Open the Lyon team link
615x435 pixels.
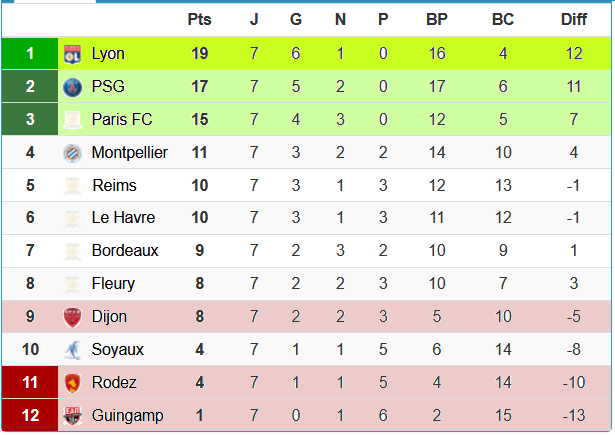tap(108, 54)
